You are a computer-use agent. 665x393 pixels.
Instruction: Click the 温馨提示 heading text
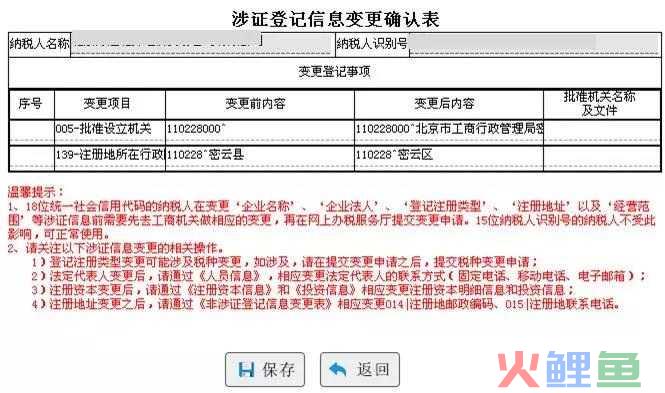click(x=36, y=192)
